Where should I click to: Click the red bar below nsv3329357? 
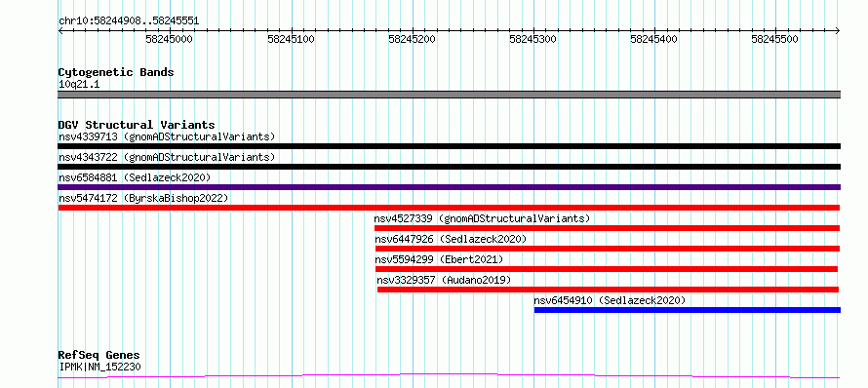608,290
